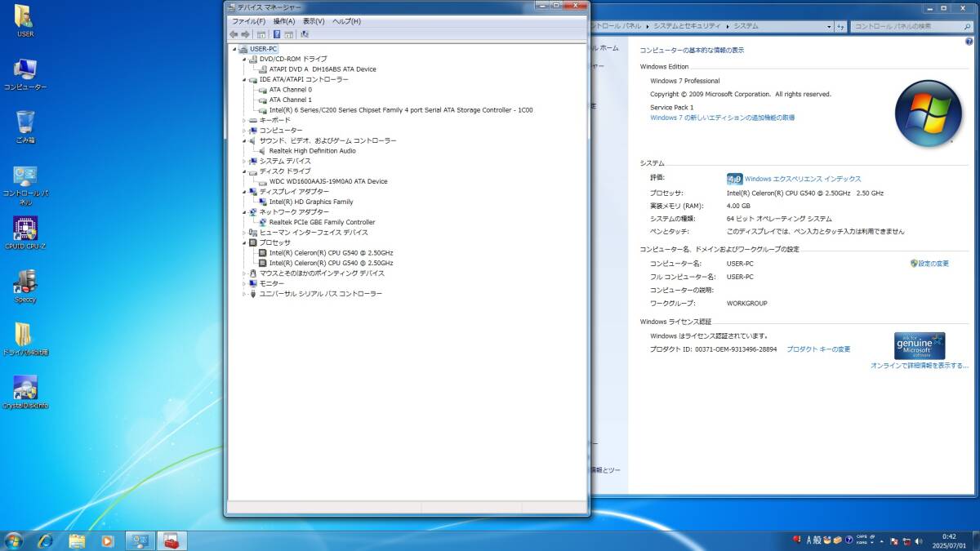
Task: Expand the モニター category
Action: click(x=244, y=283)
